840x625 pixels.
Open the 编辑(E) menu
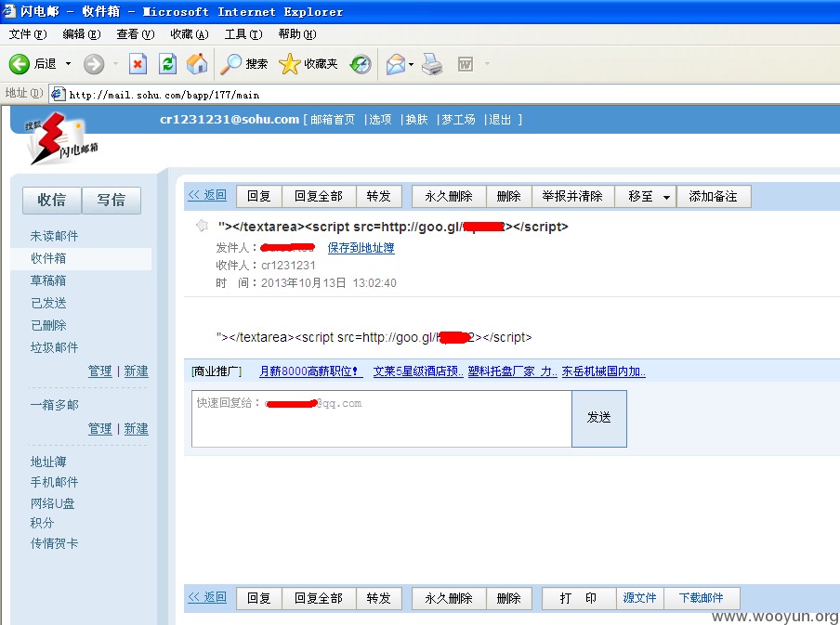click(x=82, y=34)
